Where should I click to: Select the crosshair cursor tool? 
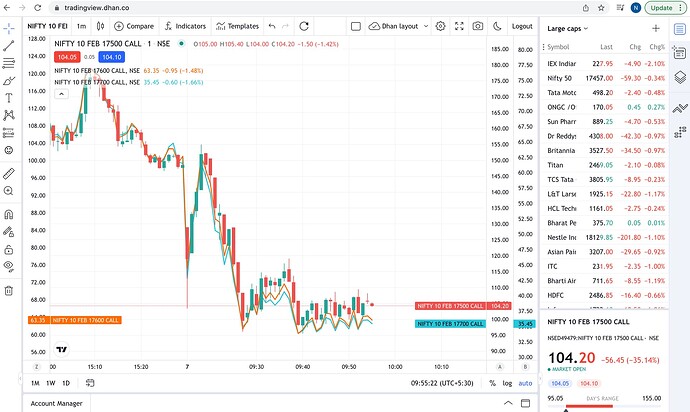point(9,29)
